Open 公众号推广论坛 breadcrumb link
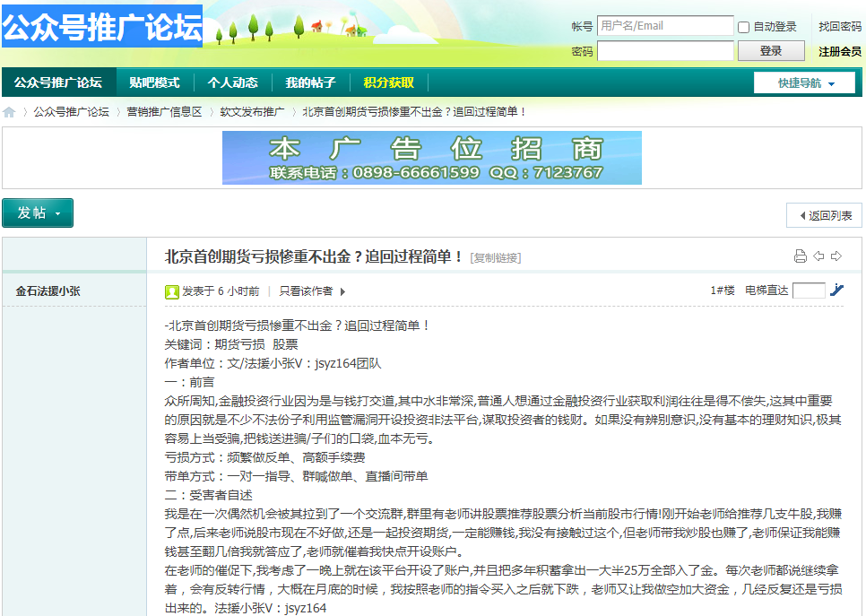This screenshot has height=616, width=866. pyautogui.click(x=71, y=111)
